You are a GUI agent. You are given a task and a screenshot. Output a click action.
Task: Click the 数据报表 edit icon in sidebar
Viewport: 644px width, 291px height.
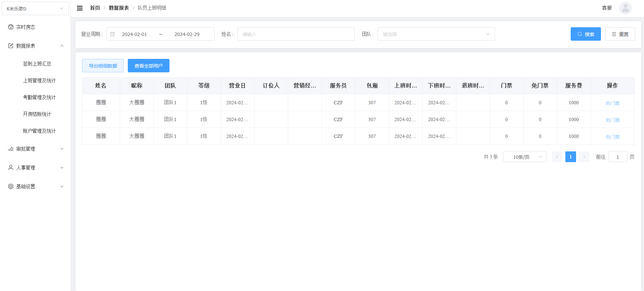[11, 46]
